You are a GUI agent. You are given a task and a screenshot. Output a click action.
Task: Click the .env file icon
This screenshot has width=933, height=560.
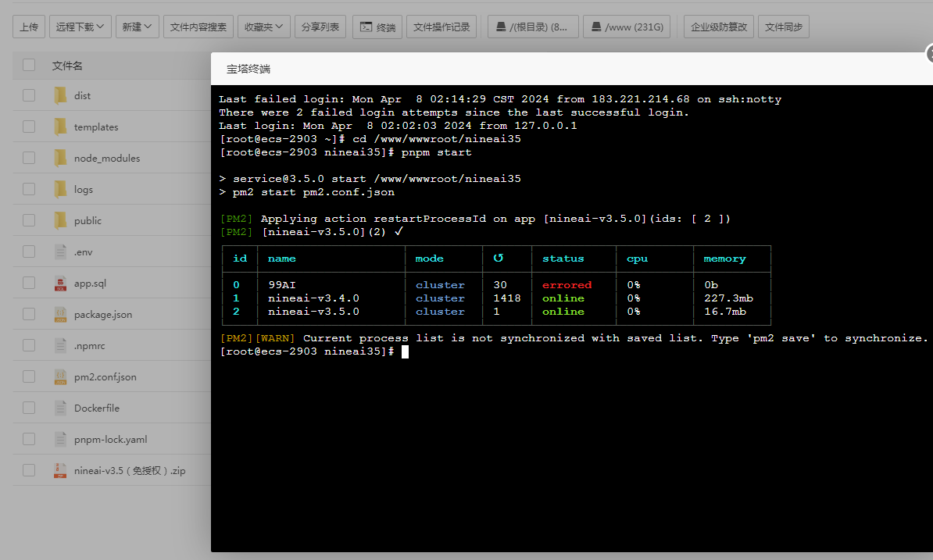[60, 251]
